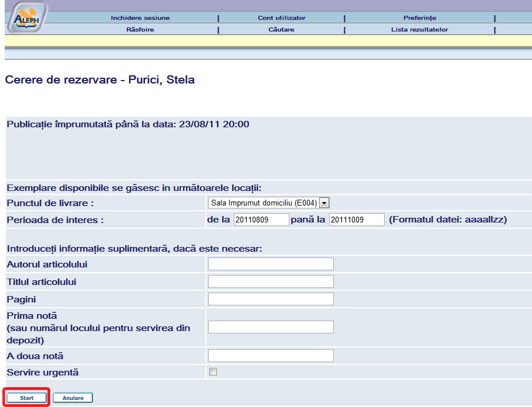
Task: Click the 'Cerere de rezervare' page heading
Action: tap(100, 80)
